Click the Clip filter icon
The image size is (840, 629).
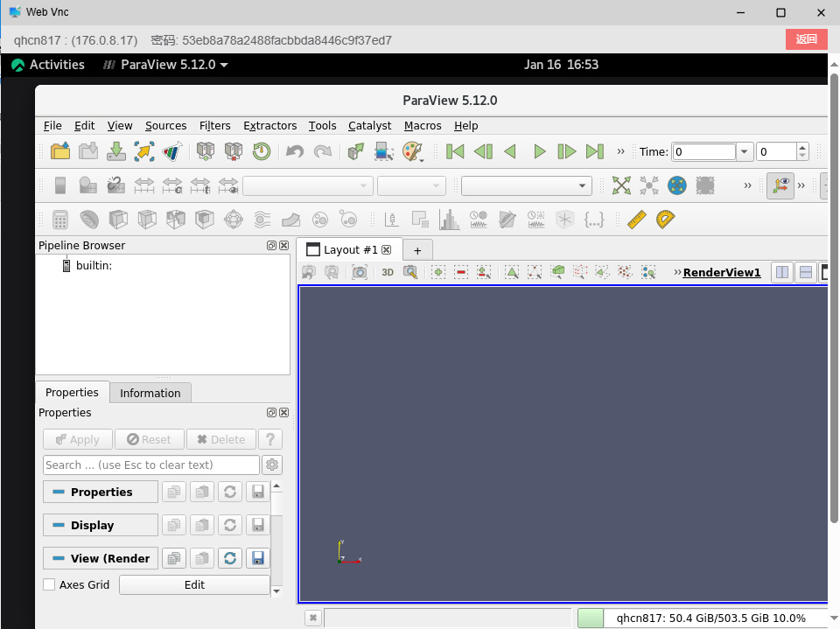coord(118,220)
